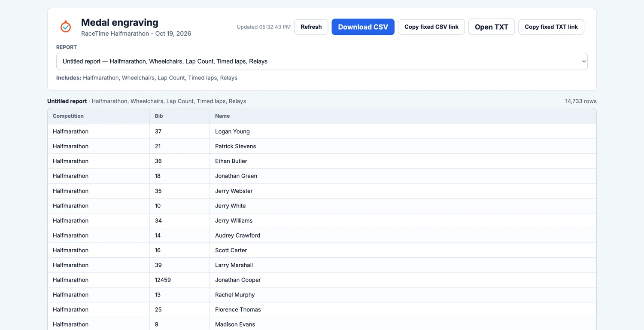The width and height of the screenshot is (644, 330).
Task: Click the Name column header
Action: tap(222, 116)
